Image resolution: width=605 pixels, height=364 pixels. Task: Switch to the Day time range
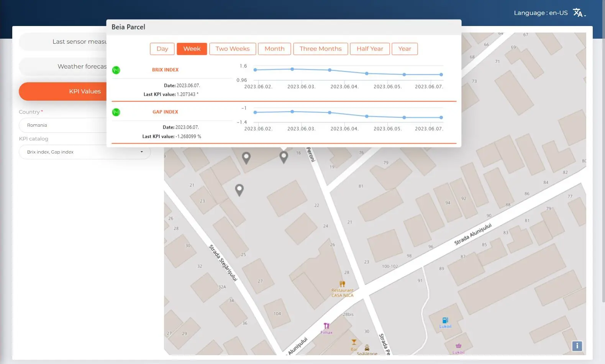pyautogui.click(x=162, y=49)
